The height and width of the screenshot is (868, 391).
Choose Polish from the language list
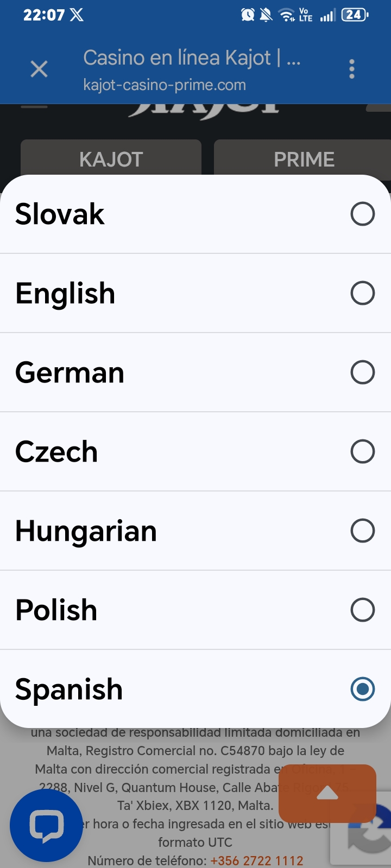195,610
